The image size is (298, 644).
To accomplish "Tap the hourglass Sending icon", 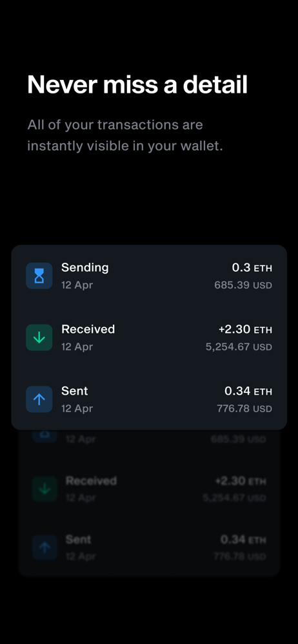I will point(39,276).
